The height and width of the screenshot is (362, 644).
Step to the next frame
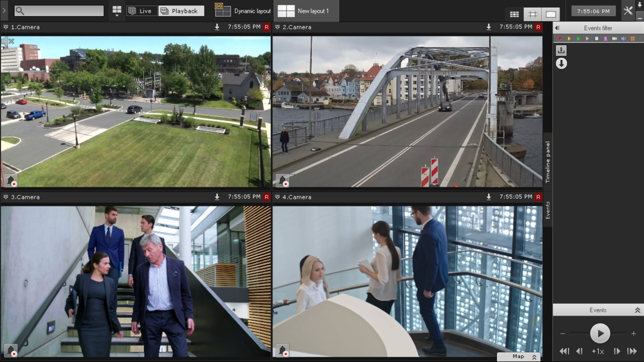pos(616,351)
